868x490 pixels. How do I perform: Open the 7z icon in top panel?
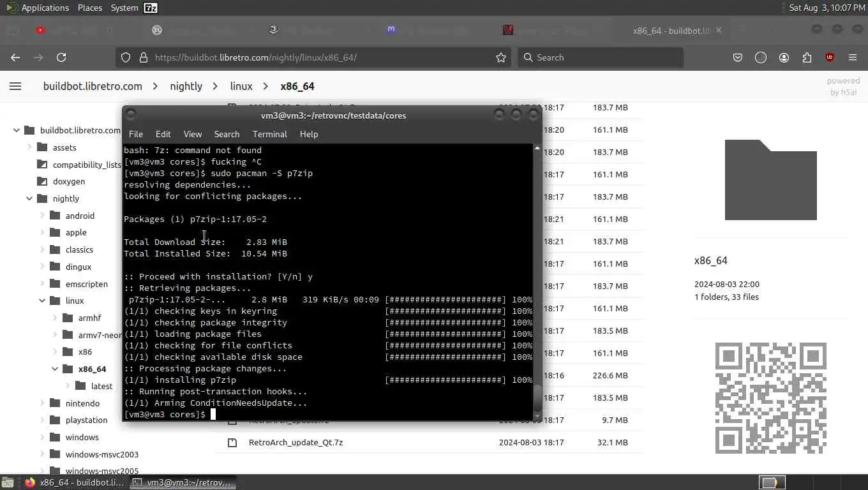coord(151,8)
